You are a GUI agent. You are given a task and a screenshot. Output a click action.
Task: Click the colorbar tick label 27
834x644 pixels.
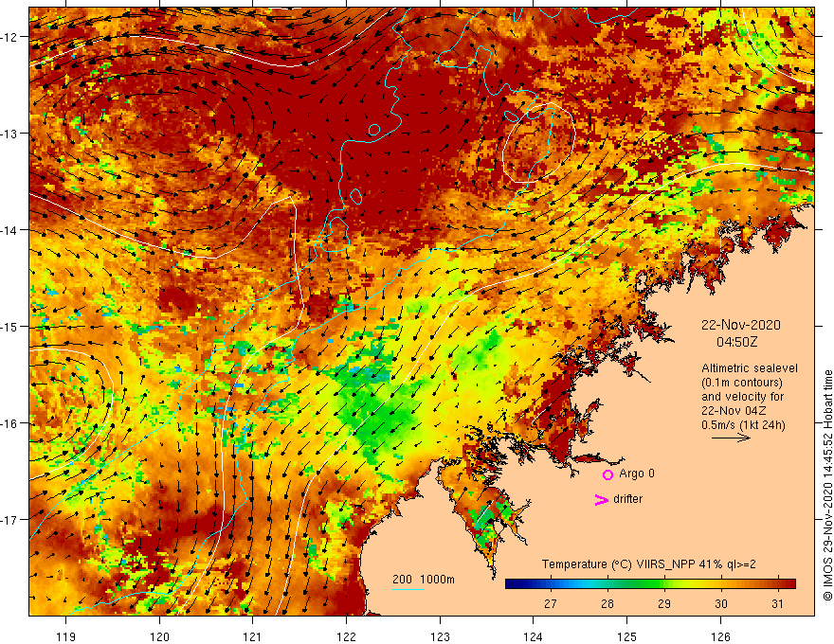(x=550, y=603)
